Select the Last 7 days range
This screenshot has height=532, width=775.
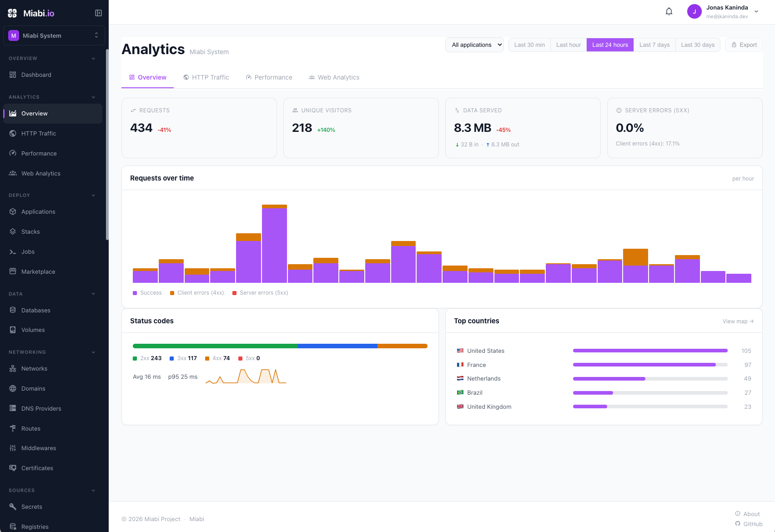click(x=654, y=45)
